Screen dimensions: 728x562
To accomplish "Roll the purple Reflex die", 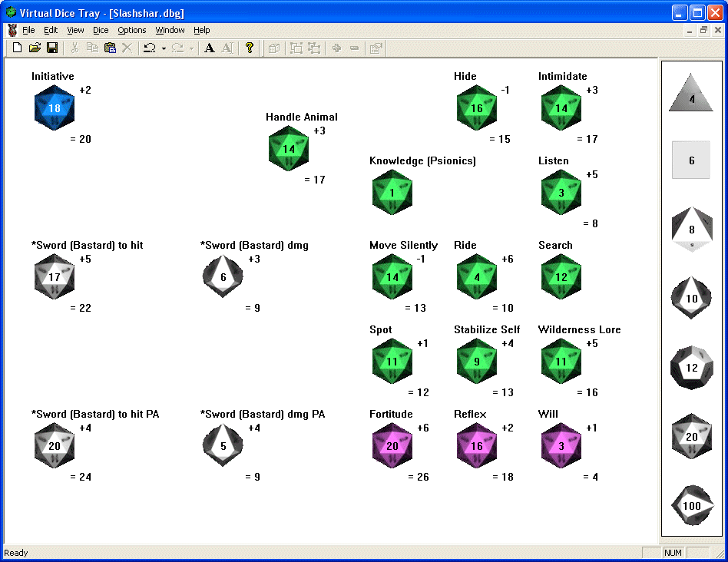I will coord(477,445).
